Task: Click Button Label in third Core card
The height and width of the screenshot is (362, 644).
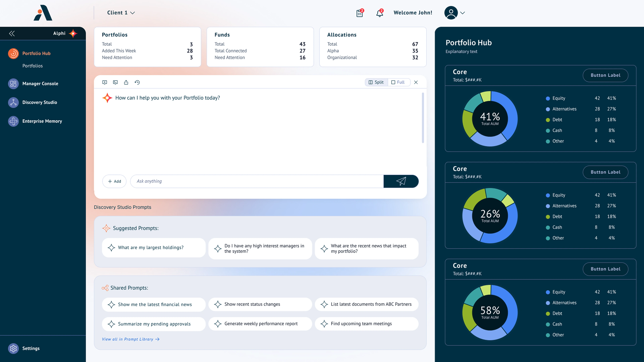Action: (605, 269)
